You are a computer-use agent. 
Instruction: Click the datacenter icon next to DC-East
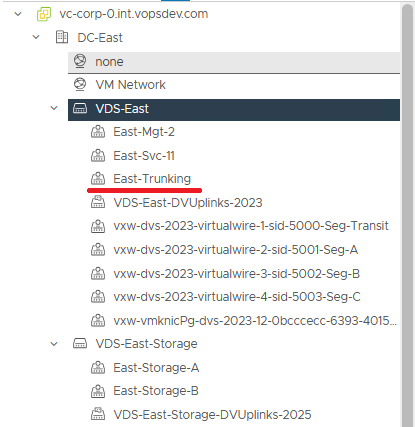point(62,37)
